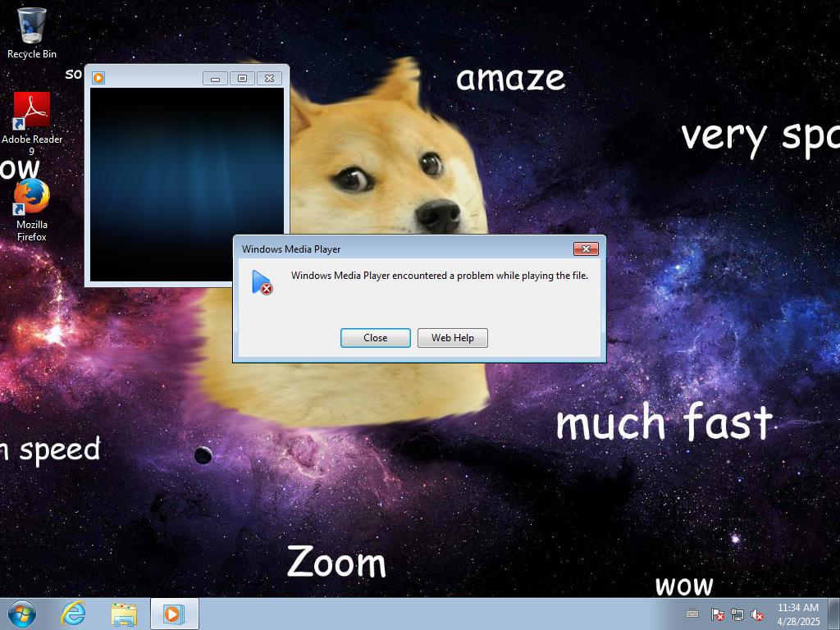840x630 pixels.
Task: Launch Internet Explorer from the taskbar
Action: coord(73,614)
